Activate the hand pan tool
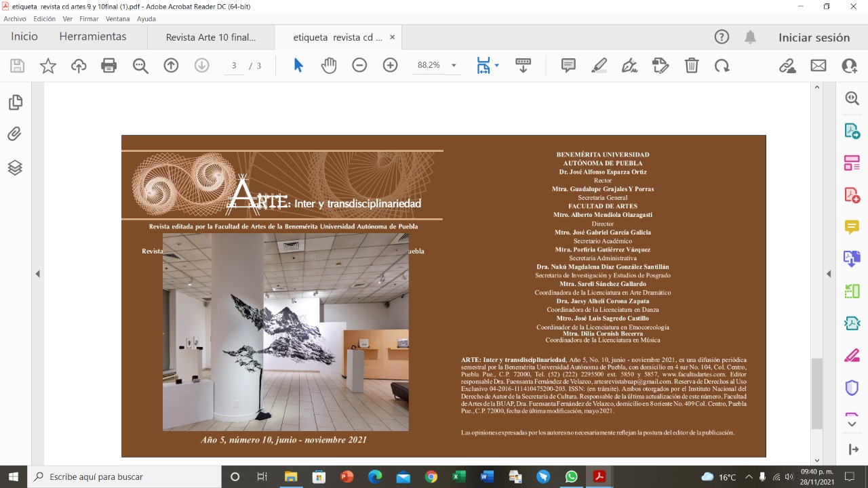 329,66
